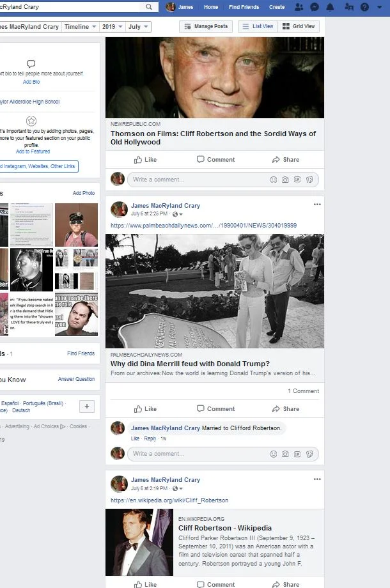Open options menu on July 6 2:25 PM post

(x=317, y=205)
